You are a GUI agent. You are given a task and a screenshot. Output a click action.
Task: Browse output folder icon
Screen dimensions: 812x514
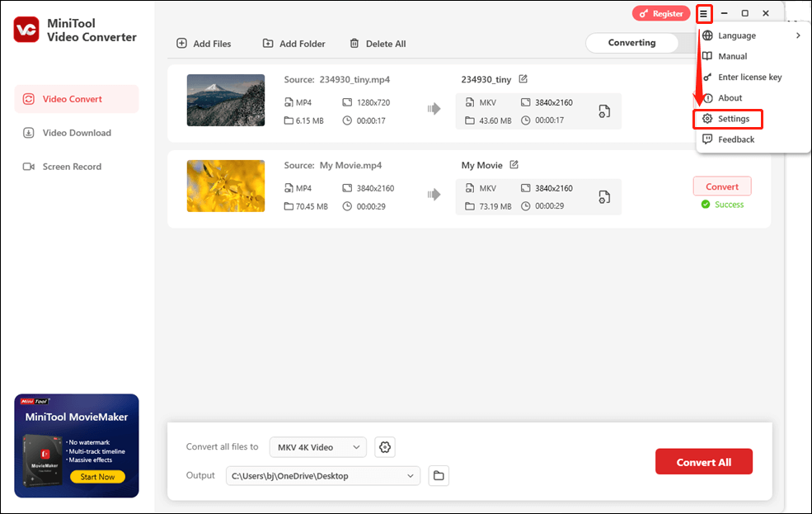439,476
